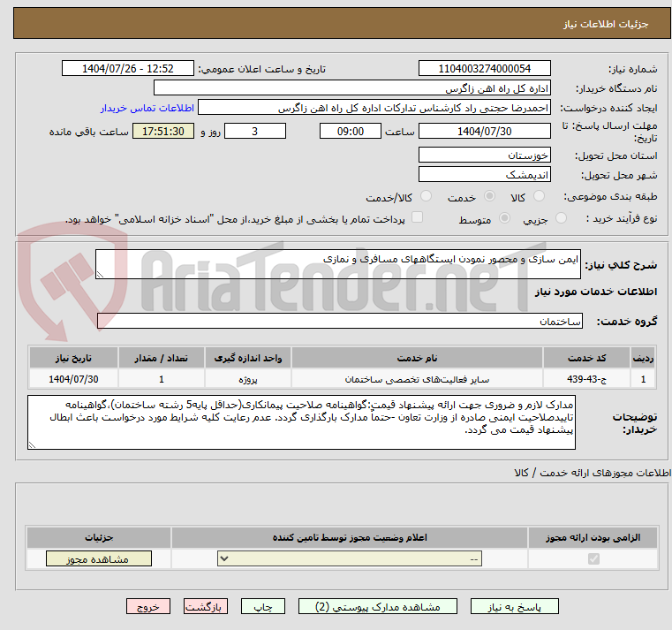This screenshot has height=630, width=672.
Task: Select the کالا radio button
Action: [x=539, y=196]
